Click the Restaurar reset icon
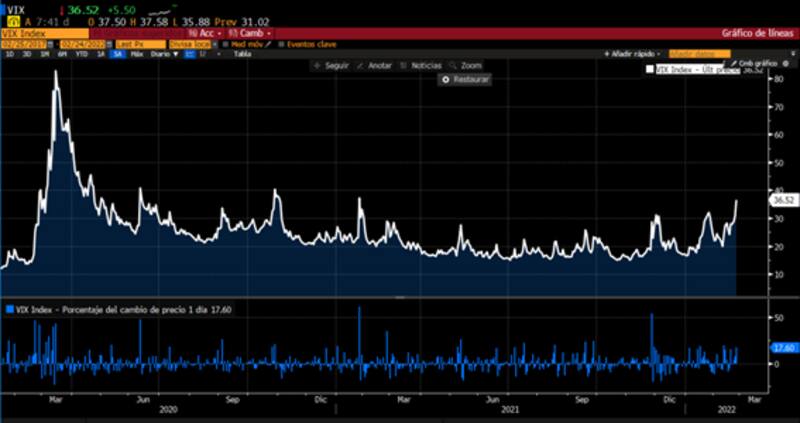 tap(446, 79)
